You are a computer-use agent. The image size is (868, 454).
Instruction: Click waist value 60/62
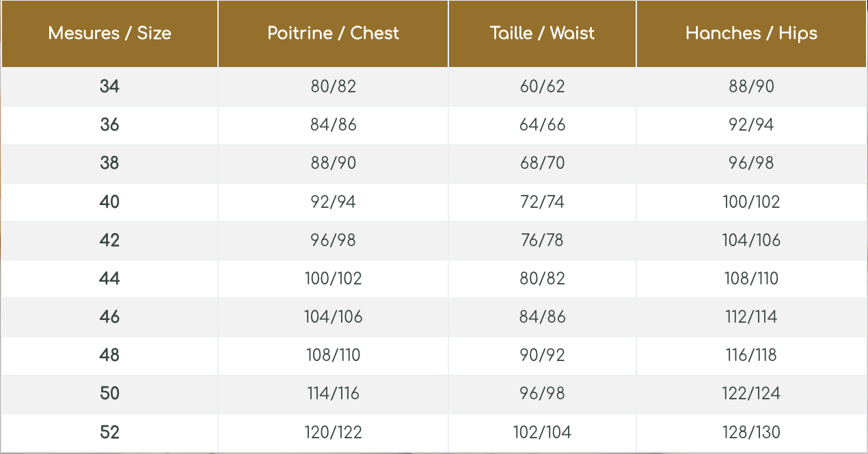pos(542,87)
